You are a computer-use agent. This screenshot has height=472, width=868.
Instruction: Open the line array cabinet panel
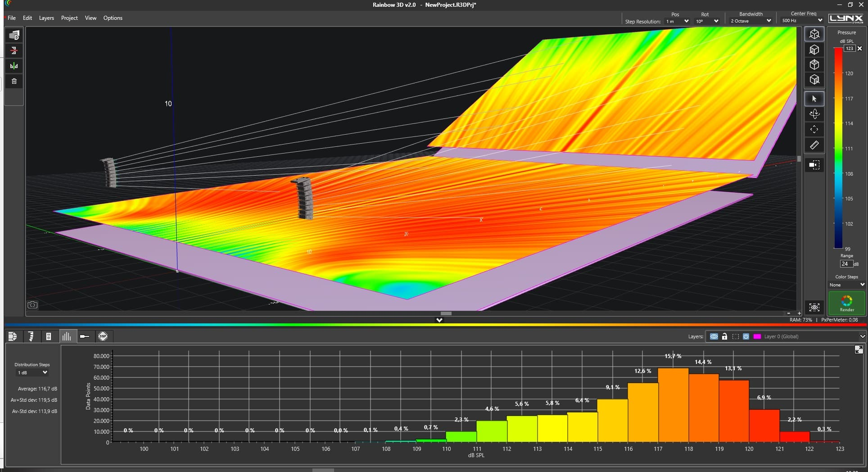pyautogui.click(x=31, y=336)
